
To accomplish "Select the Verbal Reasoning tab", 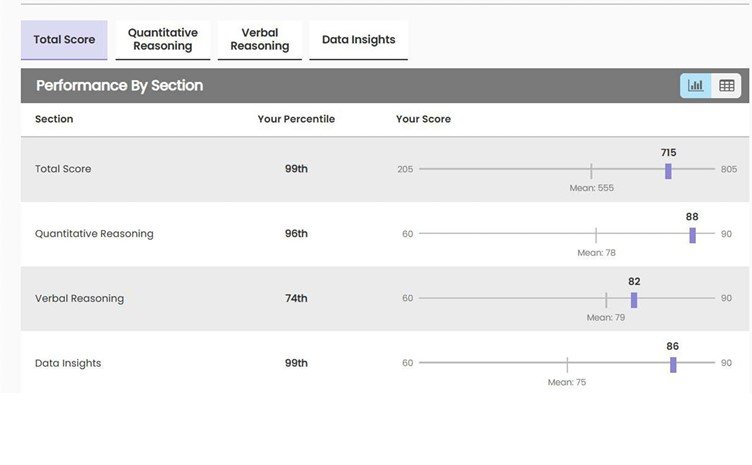I will pyautogui.click(x=259, y=40).
